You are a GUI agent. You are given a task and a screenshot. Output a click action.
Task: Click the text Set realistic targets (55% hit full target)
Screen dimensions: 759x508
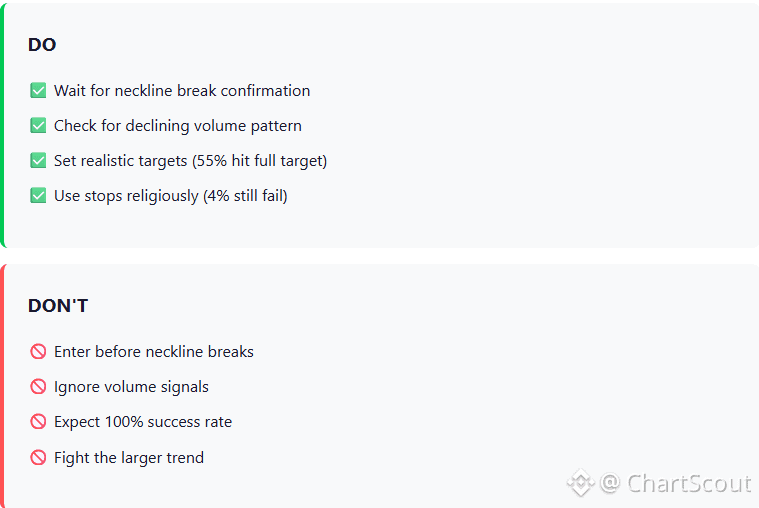190,161
